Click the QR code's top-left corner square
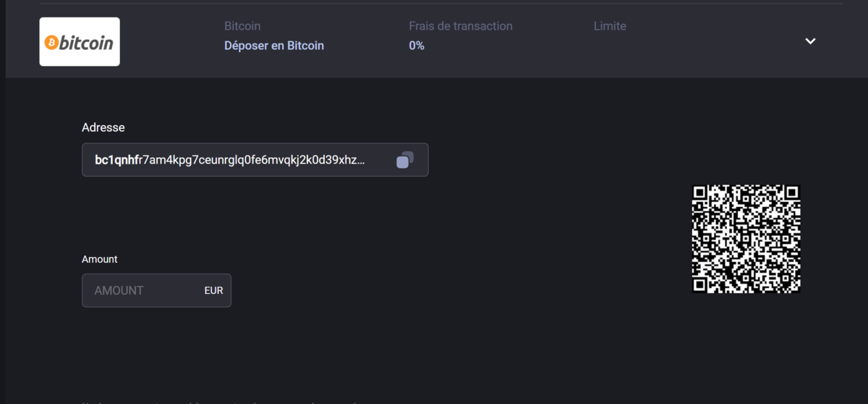This screenshot has height=404, width=868. (699, 193)
